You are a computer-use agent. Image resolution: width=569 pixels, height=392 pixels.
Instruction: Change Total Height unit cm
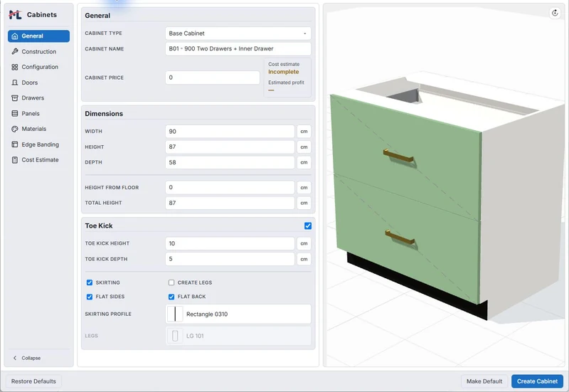point(304,203)
